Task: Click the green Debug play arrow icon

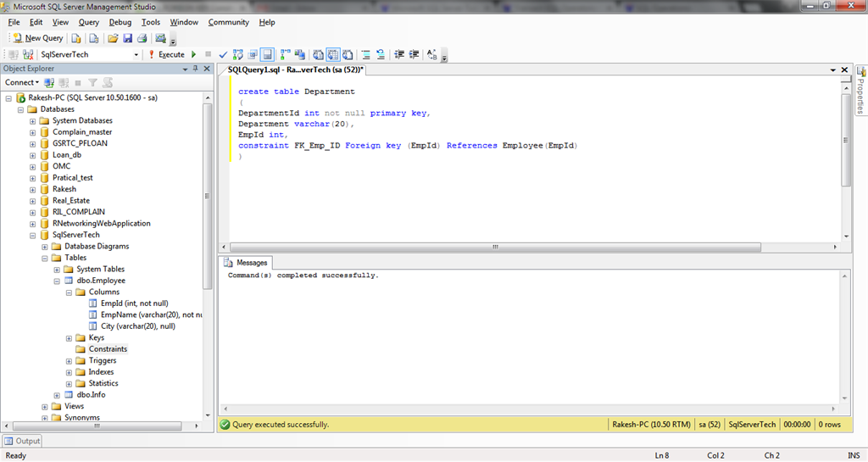Action: 194,54
